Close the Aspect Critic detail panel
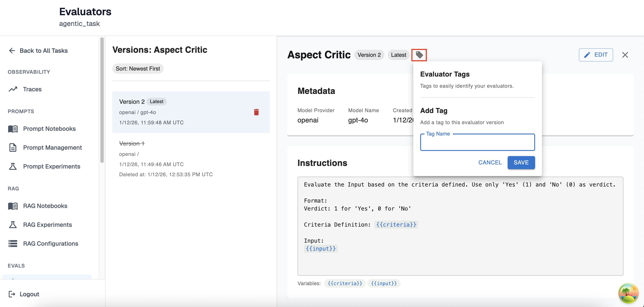This screenshot has width=644, height=307. (625, 55)
